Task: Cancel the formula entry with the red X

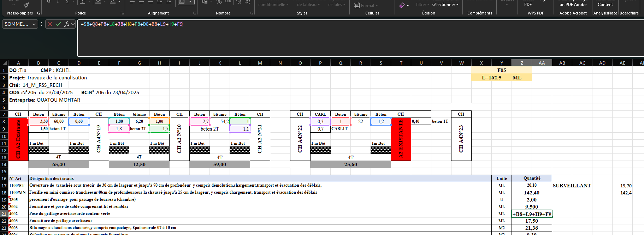Action: [50, 24]
